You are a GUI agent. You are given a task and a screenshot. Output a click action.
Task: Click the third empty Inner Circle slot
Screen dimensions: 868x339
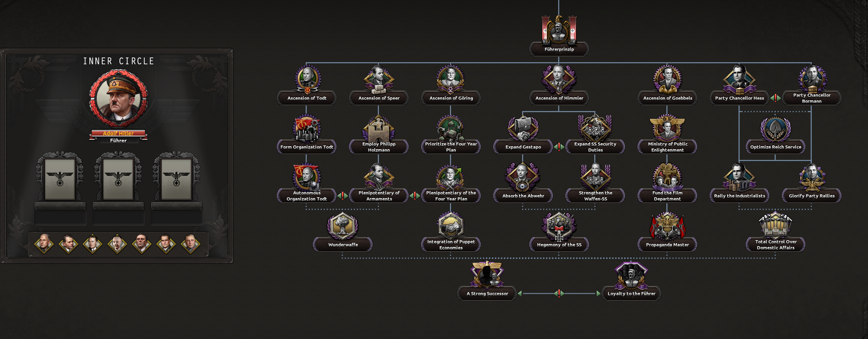(177, 179)
